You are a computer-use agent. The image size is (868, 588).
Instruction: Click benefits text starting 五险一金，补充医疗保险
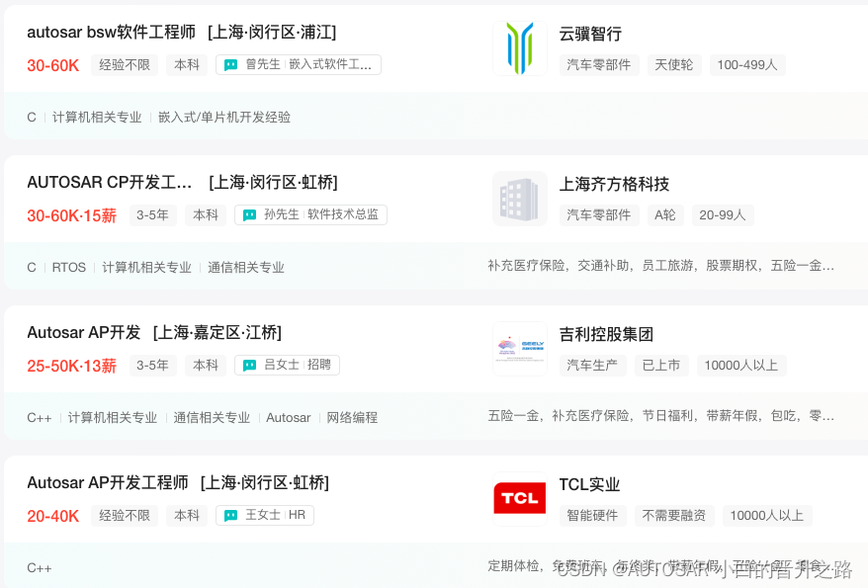tap(661, 415)
